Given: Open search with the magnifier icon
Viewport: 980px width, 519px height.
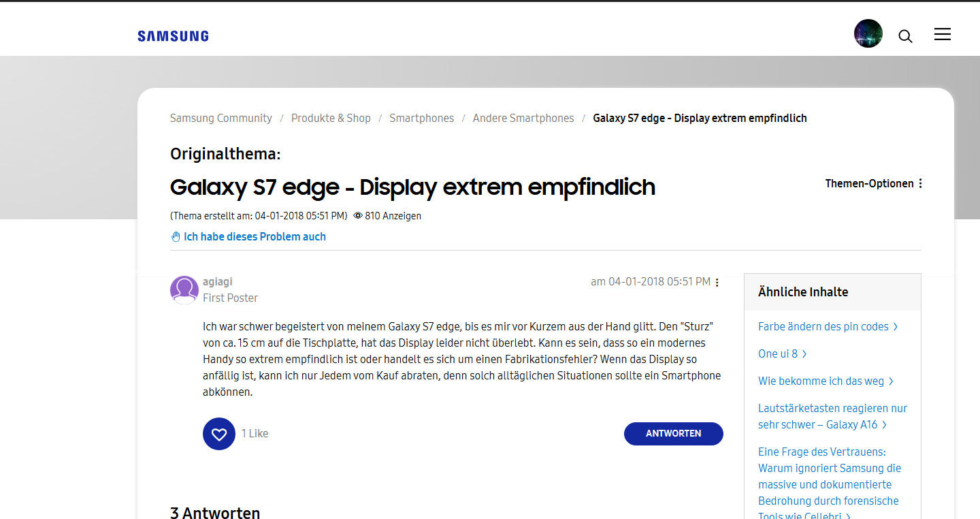Looking at the screenshot, I should [905, 36].
